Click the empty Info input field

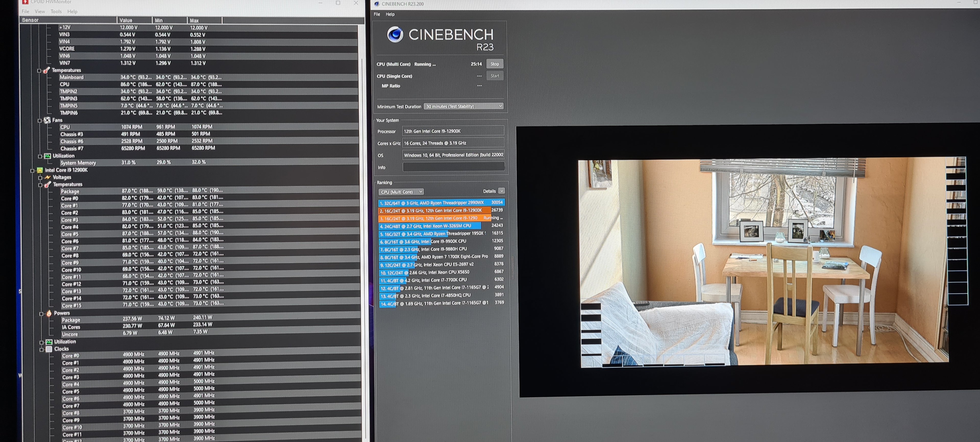coord(454,167)
